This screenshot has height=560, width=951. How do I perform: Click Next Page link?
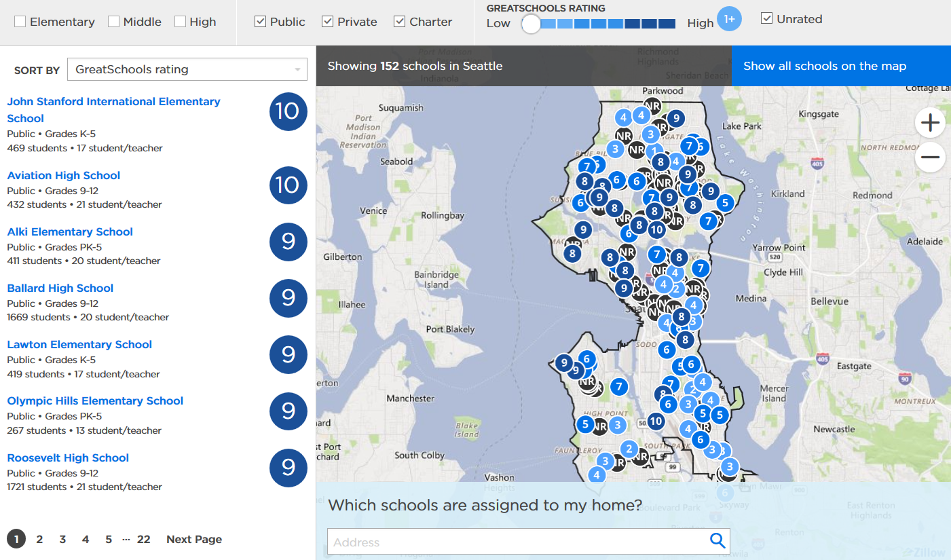click(x=194, y=539)
